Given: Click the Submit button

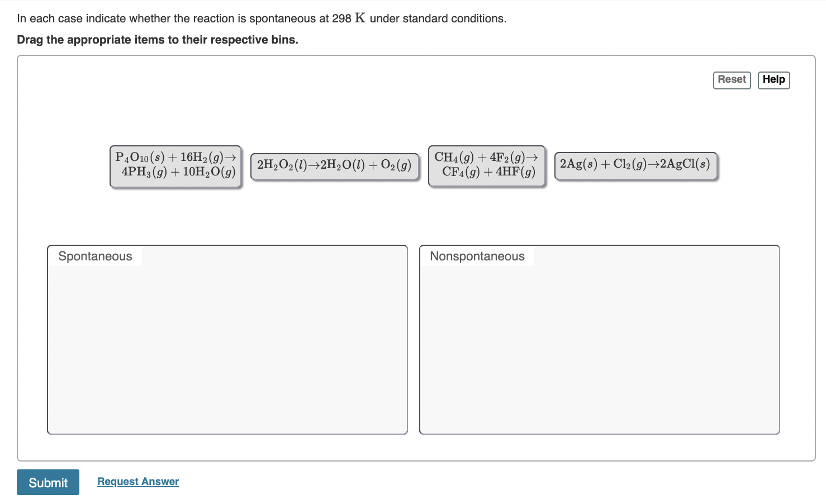Looking at the screenshot, I should coord(48,482).
